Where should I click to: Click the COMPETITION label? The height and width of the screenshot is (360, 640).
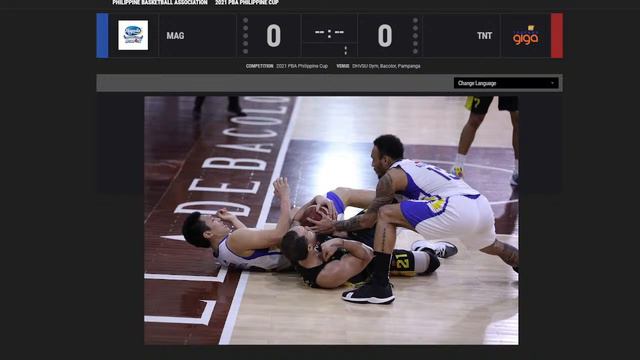point(260,66)
